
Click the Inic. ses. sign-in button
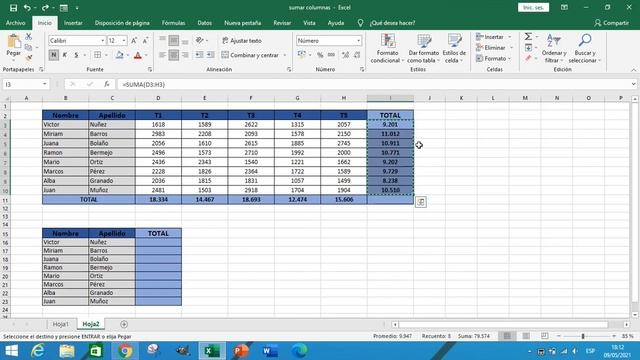(x=533, y=8)
